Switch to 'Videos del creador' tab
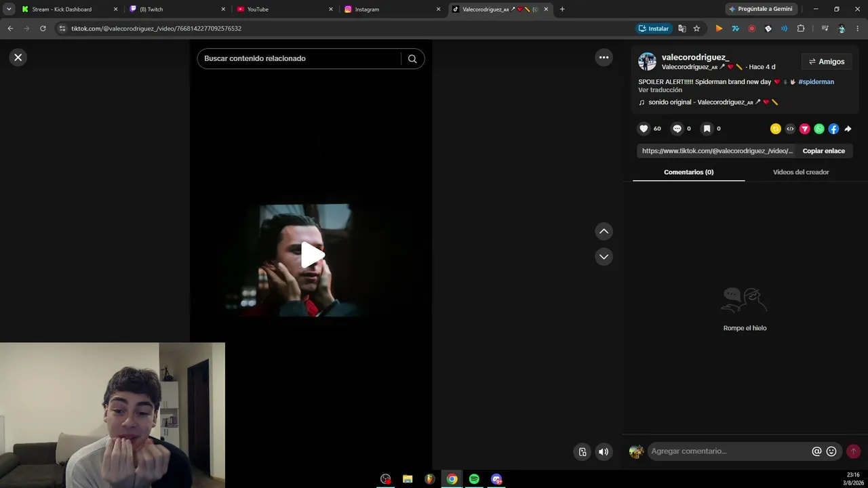 (x=801, y=172)
